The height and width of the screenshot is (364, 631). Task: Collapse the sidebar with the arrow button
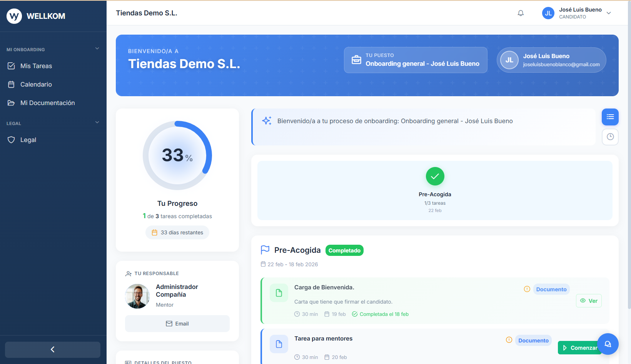53,349
